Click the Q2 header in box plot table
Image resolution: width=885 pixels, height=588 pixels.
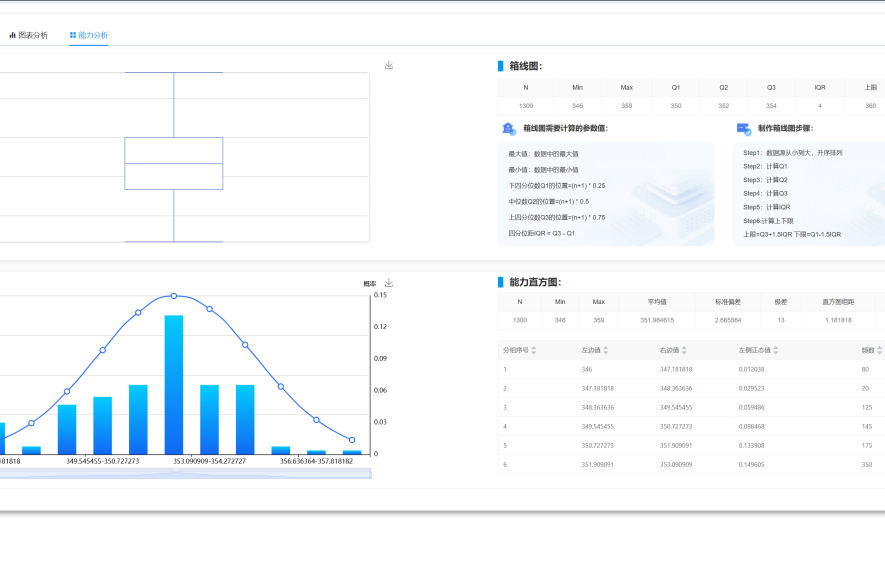click(724, 87)
